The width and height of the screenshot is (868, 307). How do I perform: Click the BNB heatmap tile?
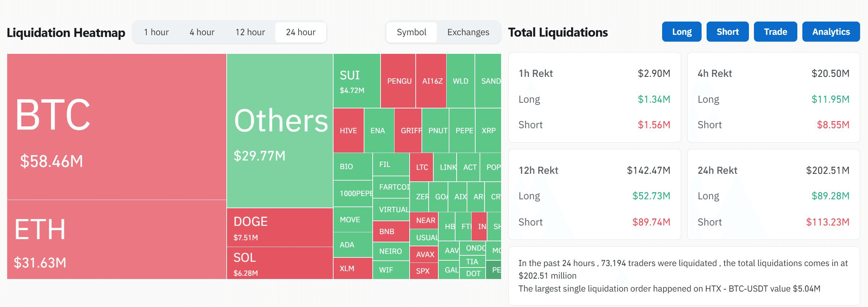391,232
